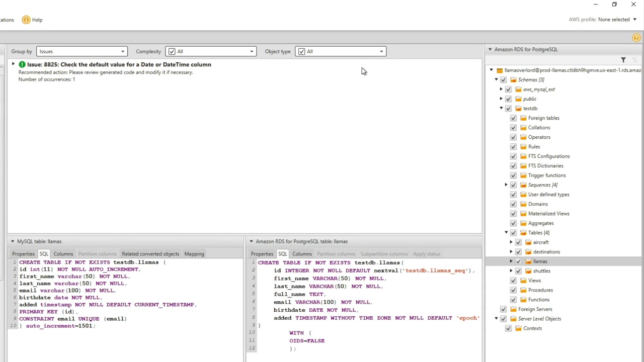This screenshot has width=644, height=362.
Task: Click the Foreign Servers folder icon
Action: pos(513,309)
